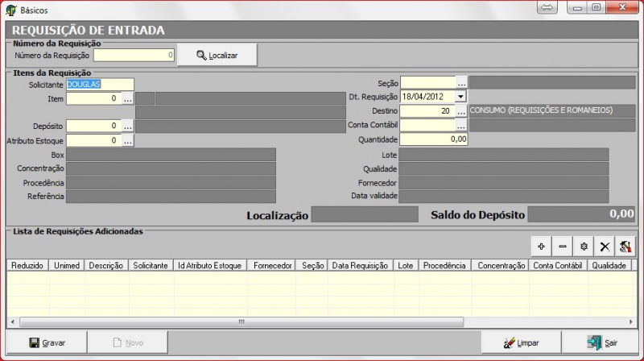Save requisition with Gravar button

tap(47, 342)
